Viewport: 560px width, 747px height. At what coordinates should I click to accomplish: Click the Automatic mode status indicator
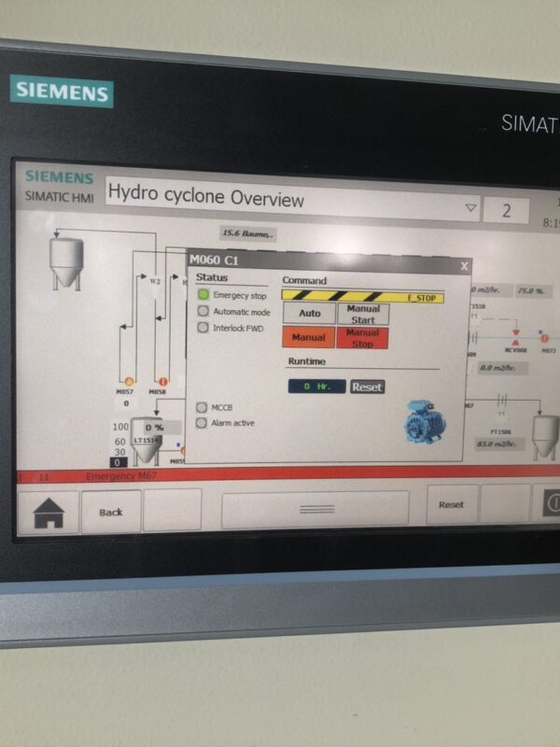(x=203, y=311)
